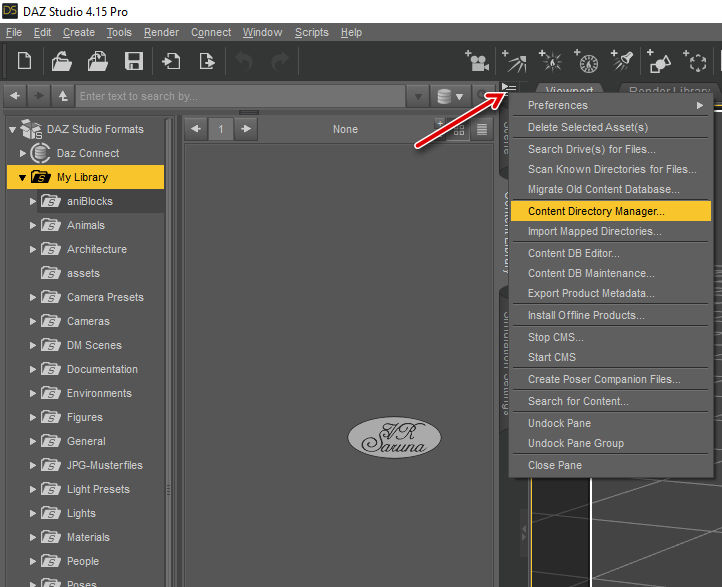Choose Install Offline Products entry

(611, 315)
